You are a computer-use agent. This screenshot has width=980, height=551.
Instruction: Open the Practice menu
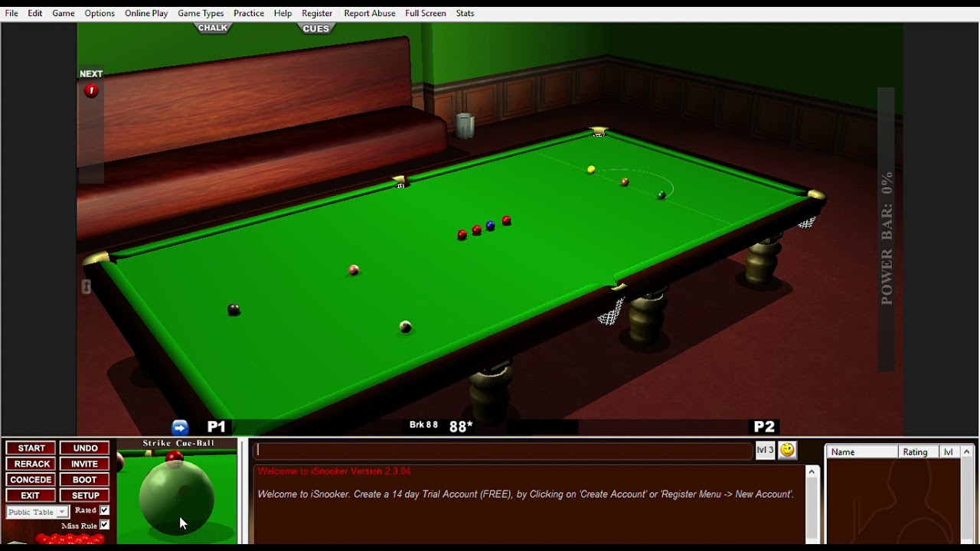(x=249, y=13)
